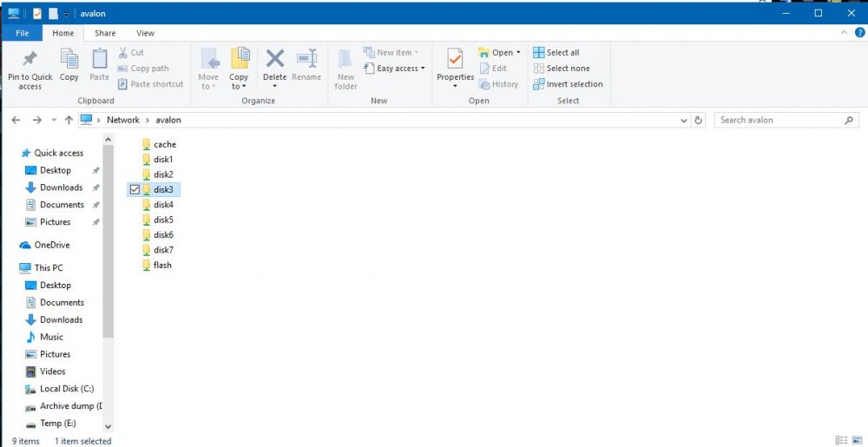Open Quick access in navigation pane

click(53, 154)
